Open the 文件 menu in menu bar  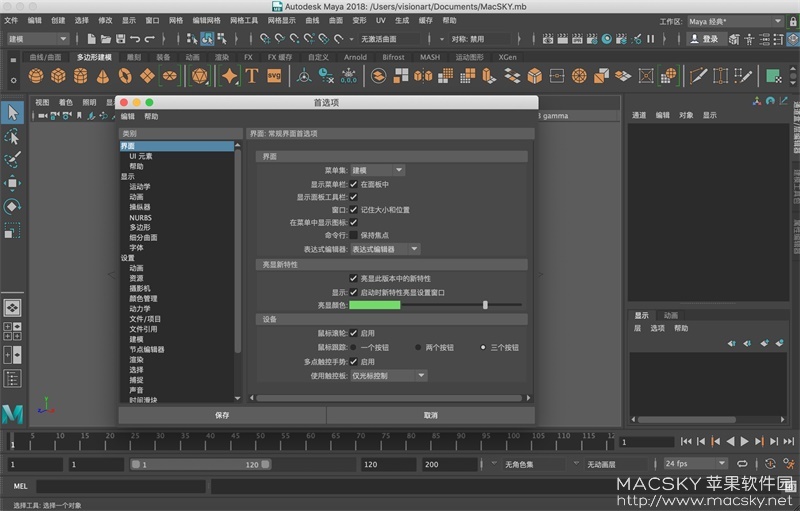(11, 20)
